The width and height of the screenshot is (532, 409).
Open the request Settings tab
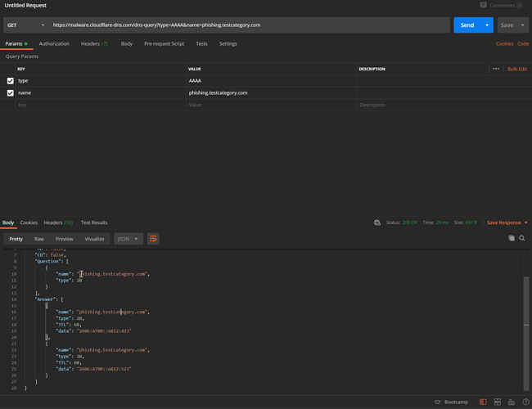coord(228,43)
